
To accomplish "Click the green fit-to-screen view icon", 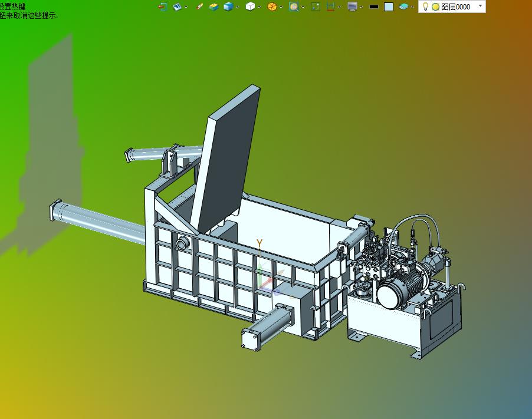I will pos(316,7).
